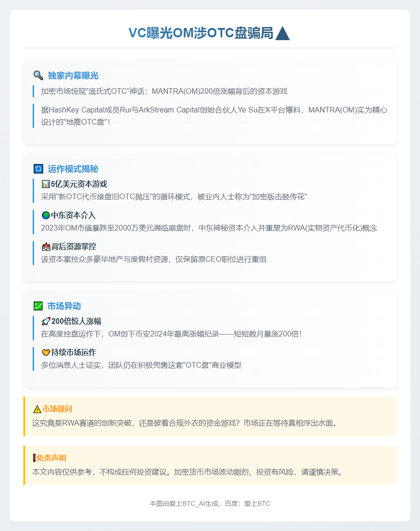Image resolution: width=420 pixels, height=531 pixels.
Task: Click the 运作模式揭秘 section heading
Action: (x=73, y=168)
